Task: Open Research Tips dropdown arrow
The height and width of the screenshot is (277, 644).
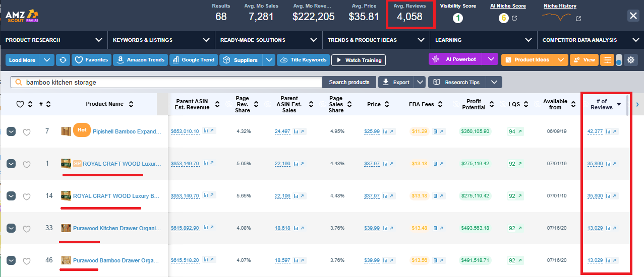Action: (494, 82)
